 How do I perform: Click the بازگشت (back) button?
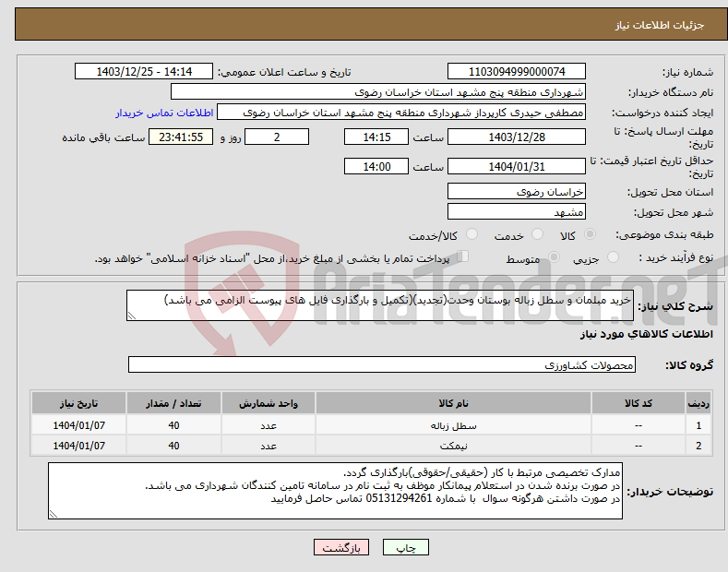[341, 548]
